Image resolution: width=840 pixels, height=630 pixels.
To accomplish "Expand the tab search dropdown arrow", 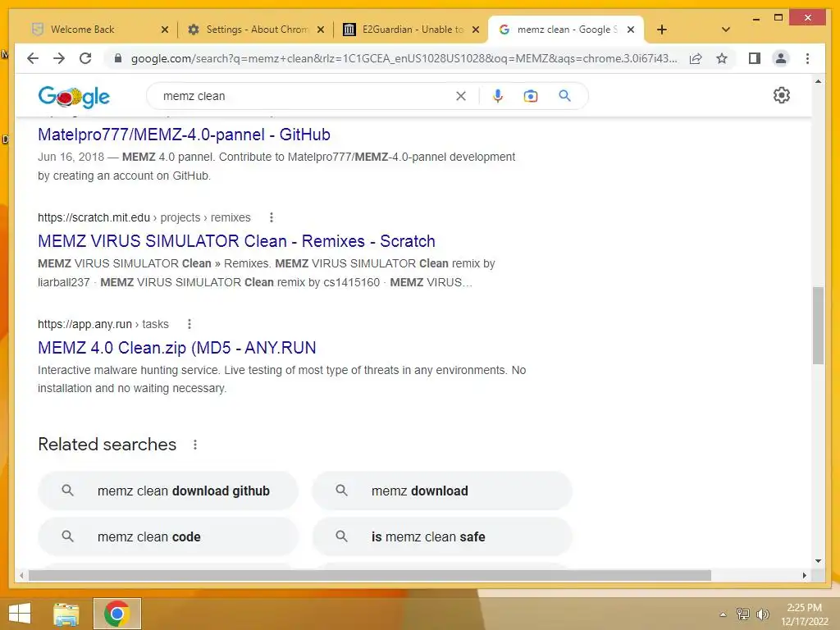I will (x=726, y=30).
